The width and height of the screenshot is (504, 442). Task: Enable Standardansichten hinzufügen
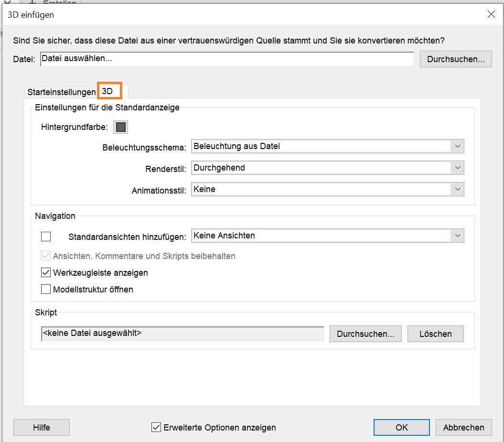pyautogui.click(x=45, y=236)
